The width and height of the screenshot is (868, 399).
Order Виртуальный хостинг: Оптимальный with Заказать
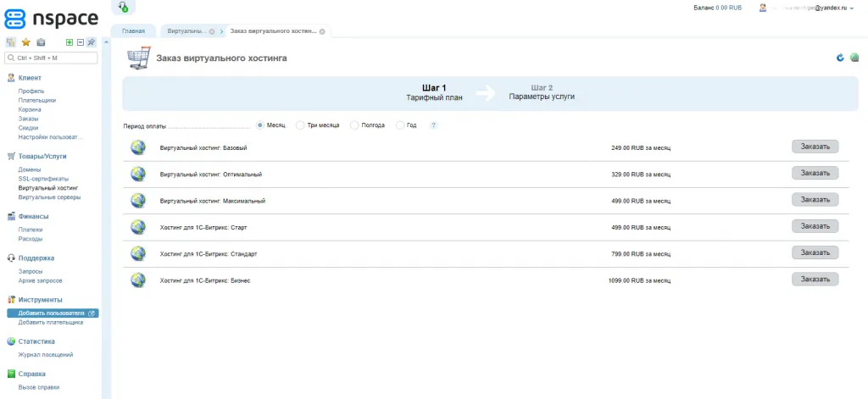coord(815,173)
